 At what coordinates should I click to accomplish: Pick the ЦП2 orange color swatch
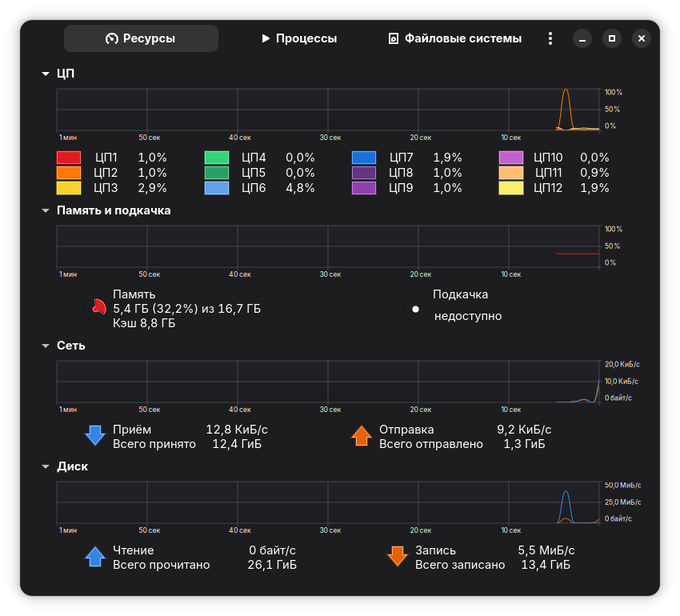[x=69, y=173]
